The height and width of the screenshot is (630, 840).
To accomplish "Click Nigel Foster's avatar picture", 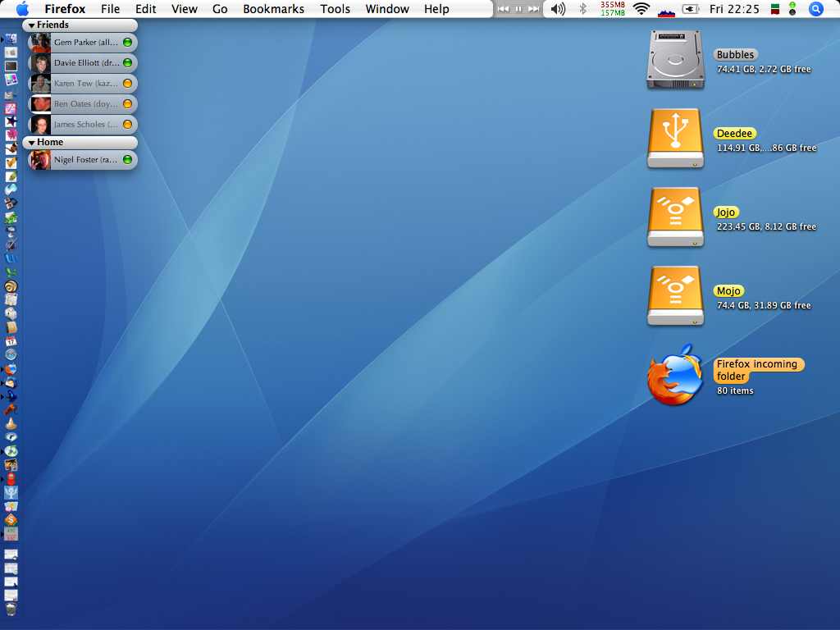I will click(40, 160).
